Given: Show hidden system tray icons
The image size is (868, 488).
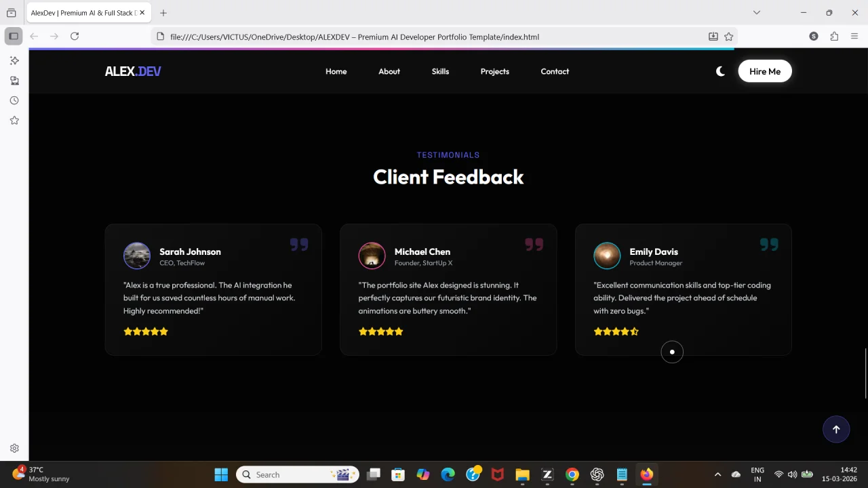Looking at the screenshot, I should coord(717,474).
